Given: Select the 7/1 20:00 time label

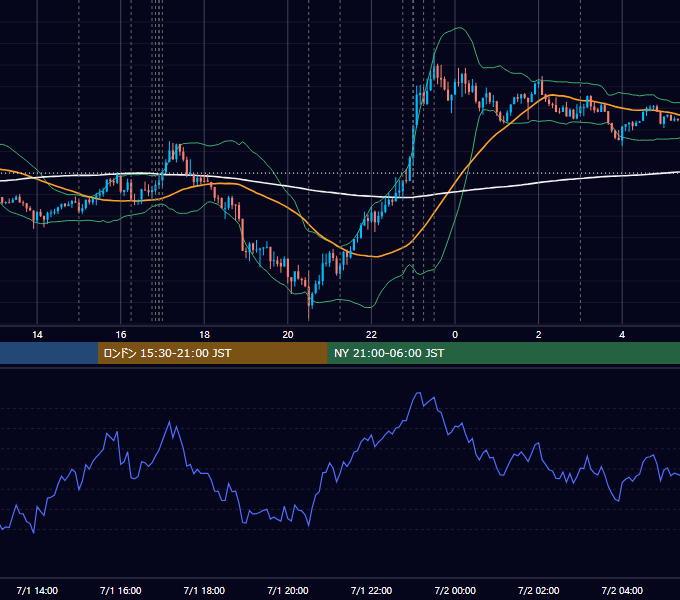Looking at the screenshot, I should (x=288, y=590).
